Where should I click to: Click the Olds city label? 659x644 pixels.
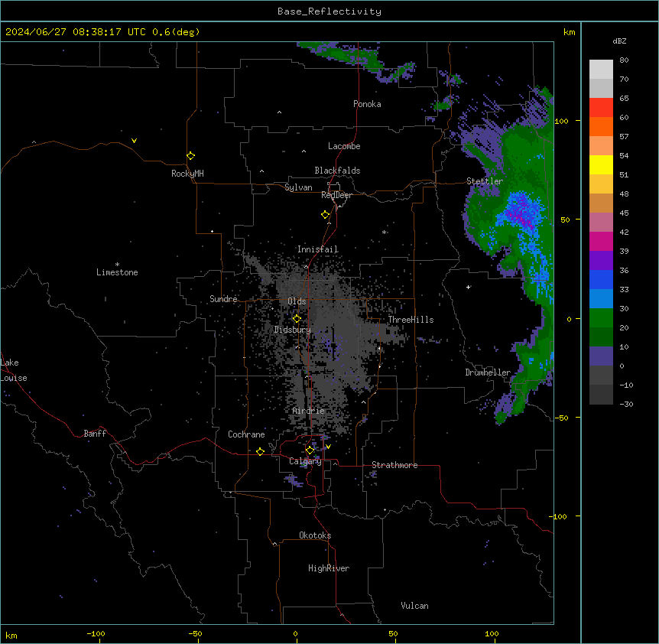297,301
